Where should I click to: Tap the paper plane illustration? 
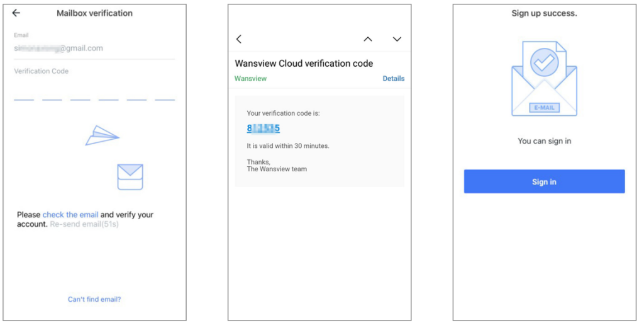[102, 135]
